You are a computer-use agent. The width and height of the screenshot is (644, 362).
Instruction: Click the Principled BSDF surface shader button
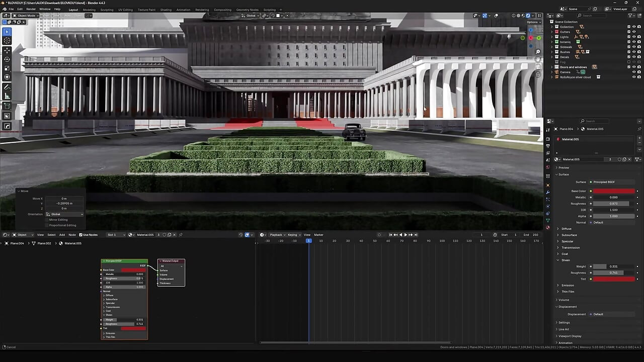pyautogui.click(x=614, y=182)
